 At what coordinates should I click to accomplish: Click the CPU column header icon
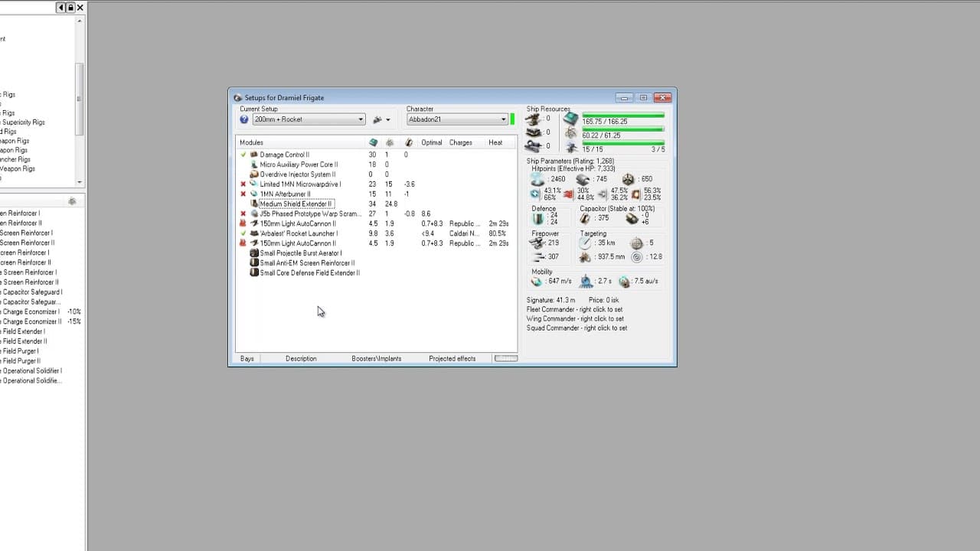(x=373, y=142)
